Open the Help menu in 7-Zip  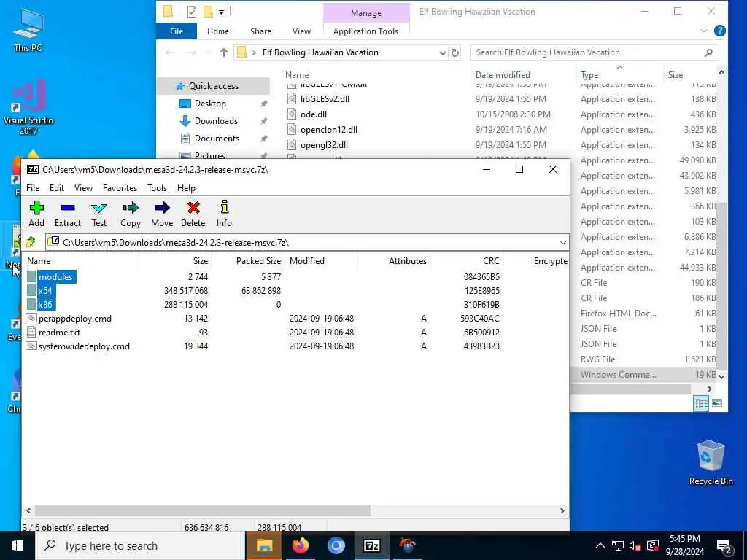186,188
